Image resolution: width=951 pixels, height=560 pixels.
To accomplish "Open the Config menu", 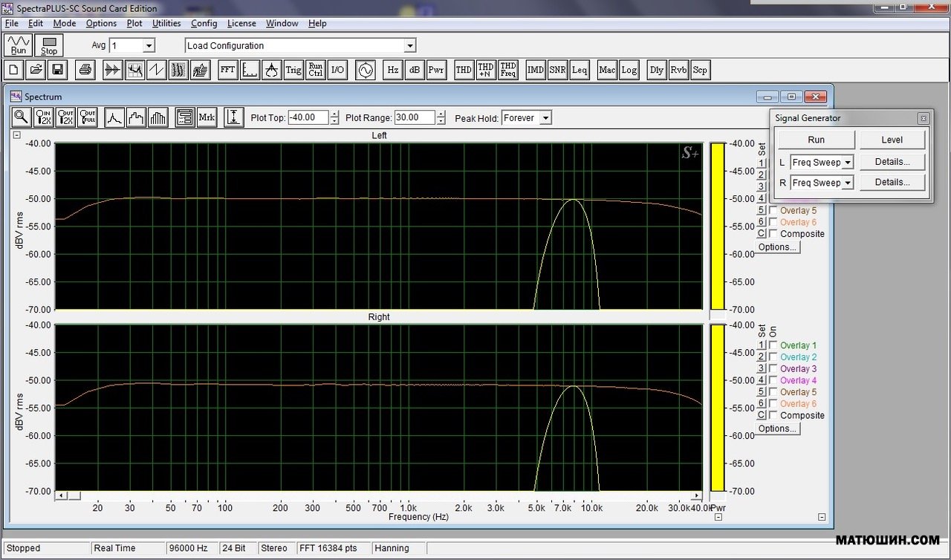I will [x=204, y=23].
